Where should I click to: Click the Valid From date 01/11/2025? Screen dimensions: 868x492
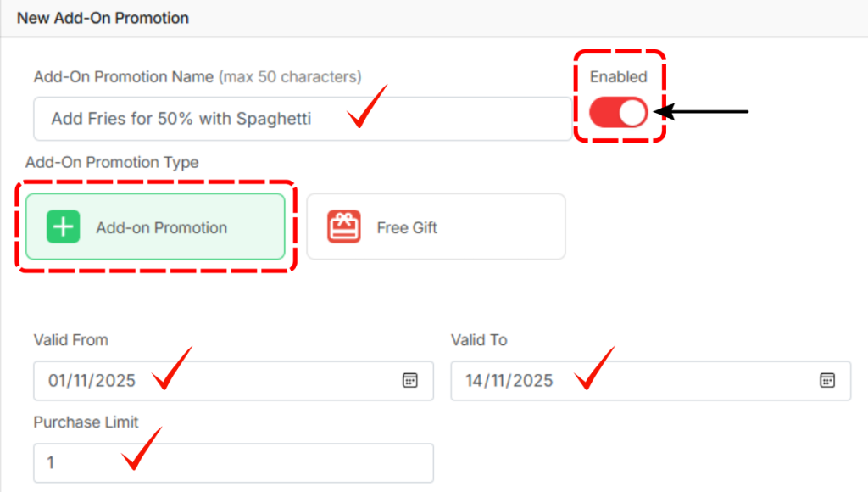[92, 381]
